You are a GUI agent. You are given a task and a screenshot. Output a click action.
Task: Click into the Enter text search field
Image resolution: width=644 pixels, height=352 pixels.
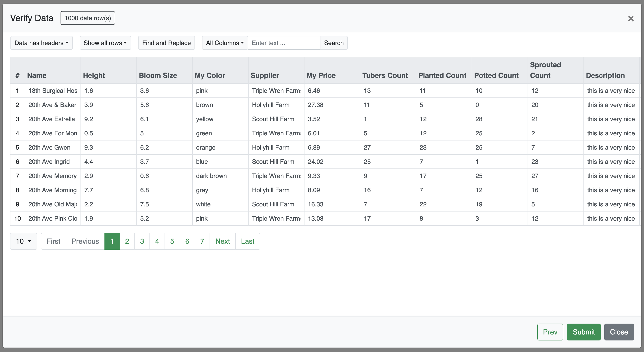pyautogui.click(x=284, y=43)
